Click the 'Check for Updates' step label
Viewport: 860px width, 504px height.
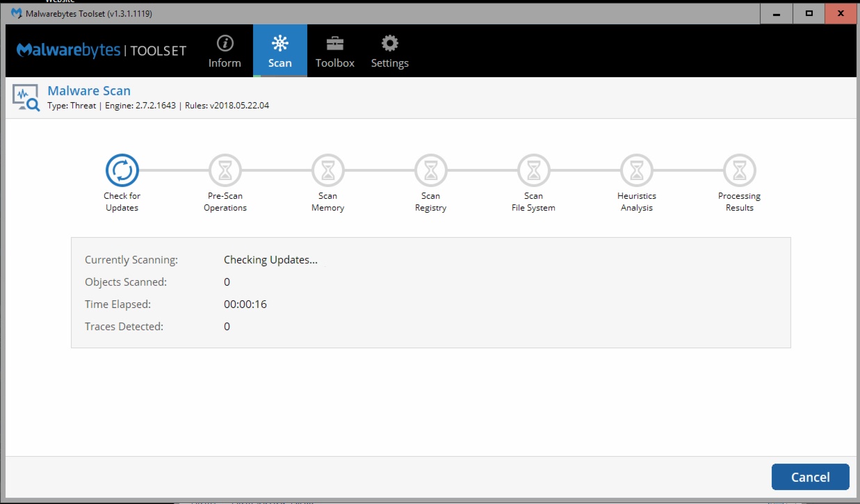pyautogui.click(x=122, y=202)
